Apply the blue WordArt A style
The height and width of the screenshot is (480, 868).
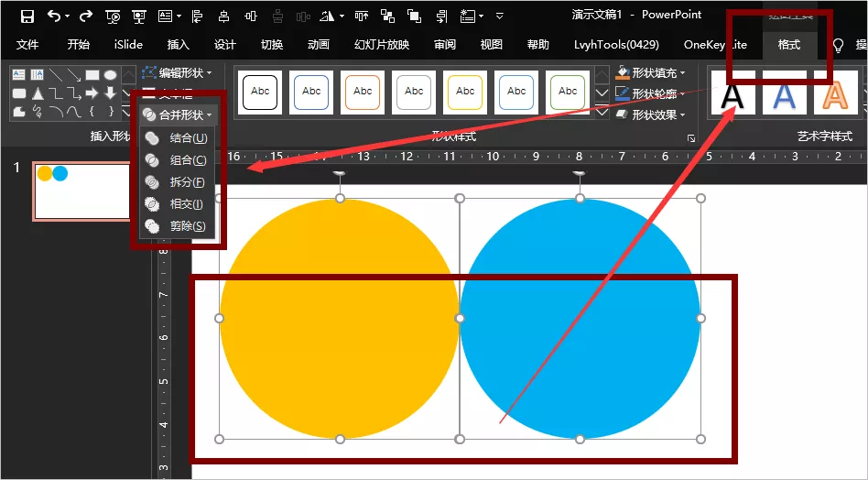point(784,94)
